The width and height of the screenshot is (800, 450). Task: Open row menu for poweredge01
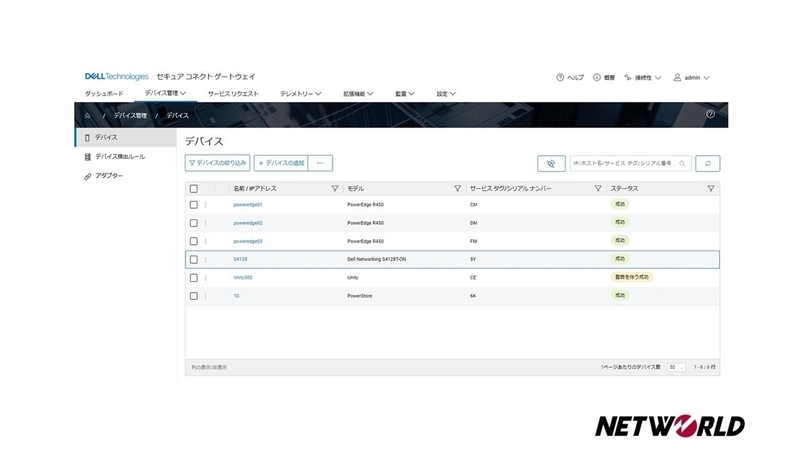(x=206, y=205)
